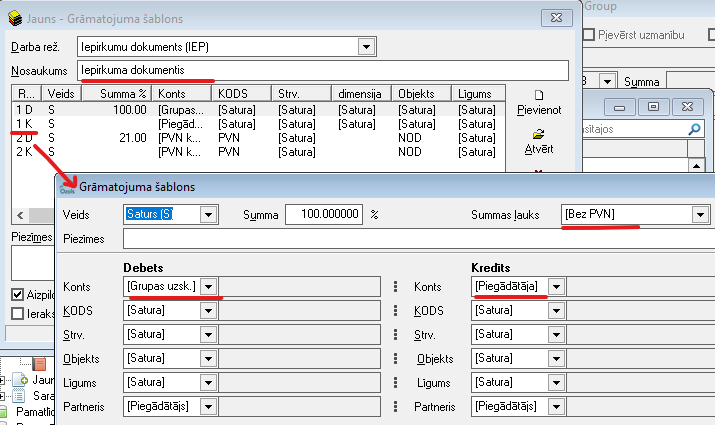Click the Strv. column header
The height and width of the screenshot is (425, 715).
301,93
